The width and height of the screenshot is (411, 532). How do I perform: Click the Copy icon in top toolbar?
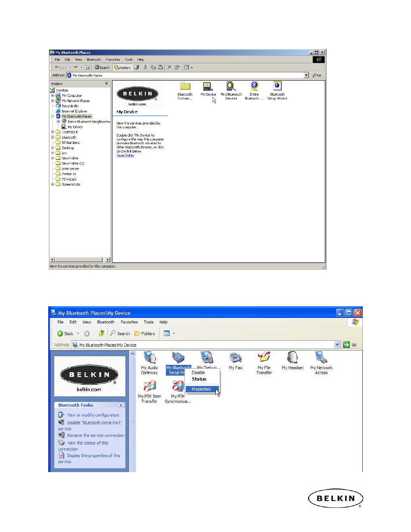point(153,67)
